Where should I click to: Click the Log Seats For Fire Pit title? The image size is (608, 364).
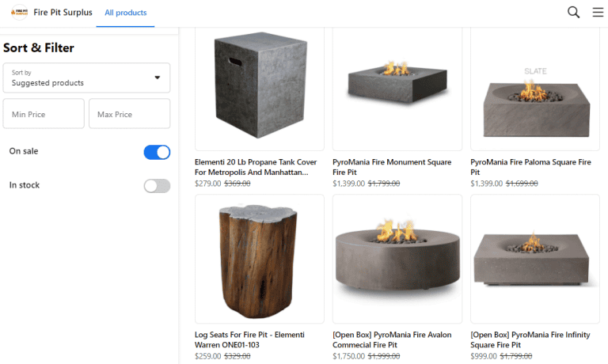click(249, 339)
